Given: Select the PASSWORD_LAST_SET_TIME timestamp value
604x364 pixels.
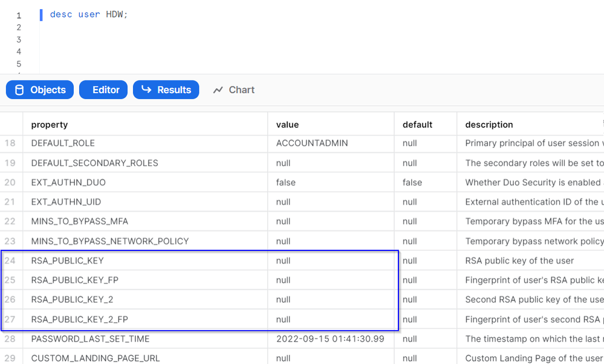Looking at the screenshot, I should pyautogui.click(x=330, y=339).
